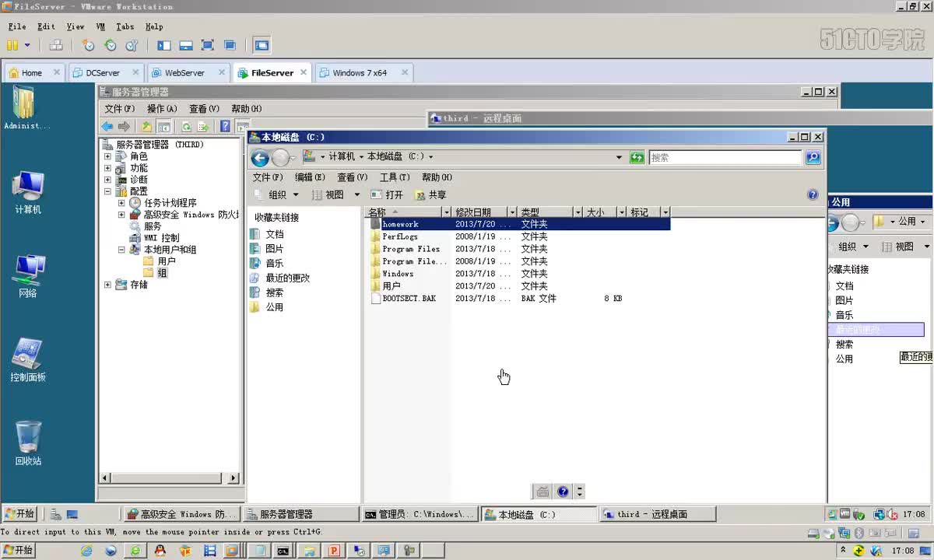The width and height of the screenshot is (934, 560).
Task: Click 打开 button in explorer toolbar
Action: coord(387,195)
